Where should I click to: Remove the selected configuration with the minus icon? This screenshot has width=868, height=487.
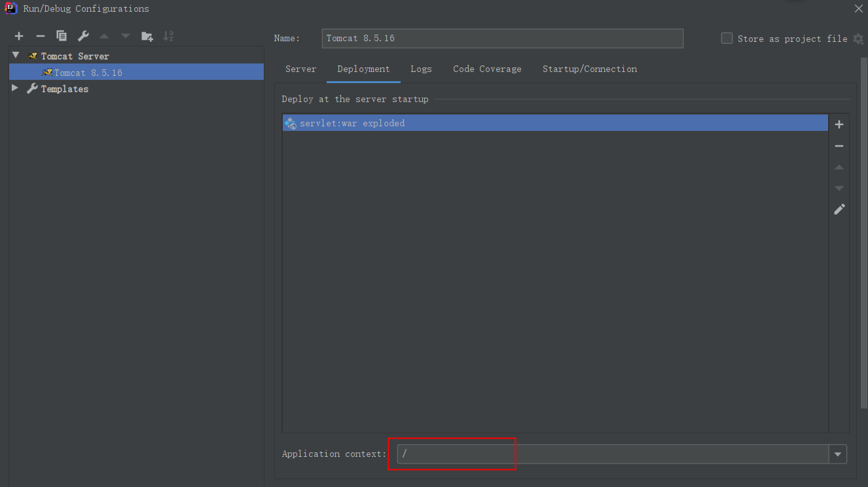[40, 36]
